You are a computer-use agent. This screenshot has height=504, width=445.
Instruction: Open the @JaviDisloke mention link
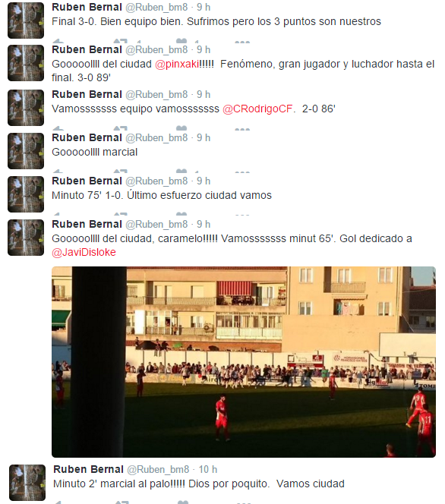pyautogui.click(x=84, y=252)
